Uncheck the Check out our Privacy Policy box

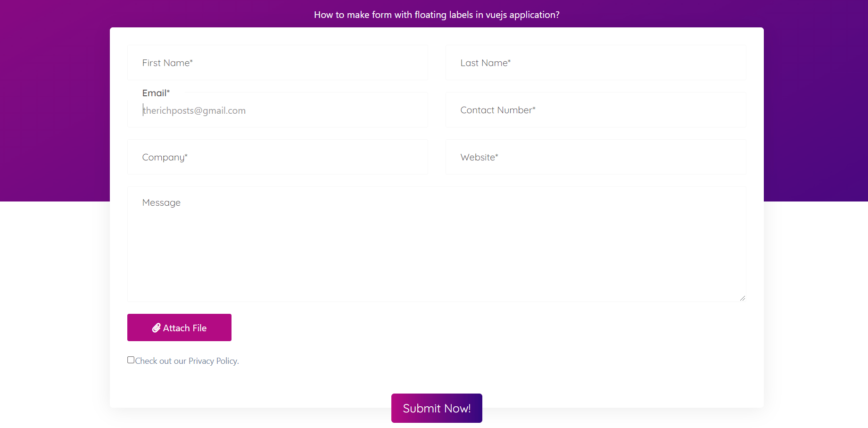pos(131,360)
